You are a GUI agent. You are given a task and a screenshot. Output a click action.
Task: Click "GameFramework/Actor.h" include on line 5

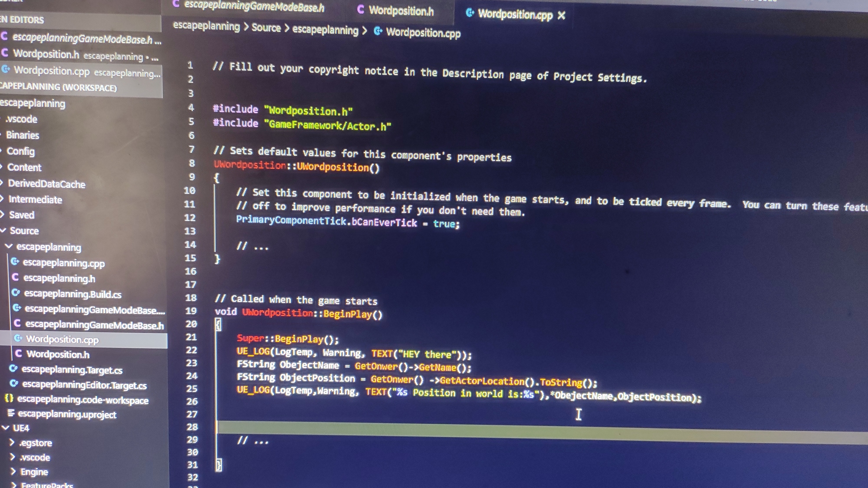point(328,125)
